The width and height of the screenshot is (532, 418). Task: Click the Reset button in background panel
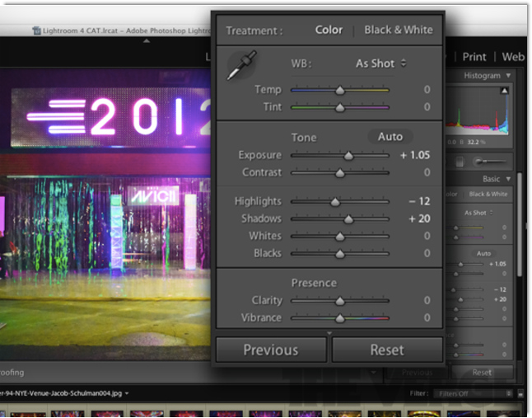click(x=482, y=373)
